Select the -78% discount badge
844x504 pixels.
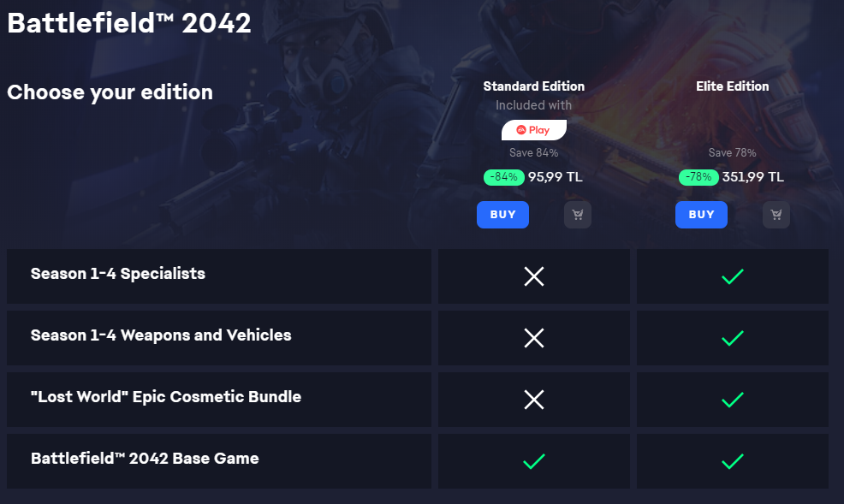coord(698,177)
